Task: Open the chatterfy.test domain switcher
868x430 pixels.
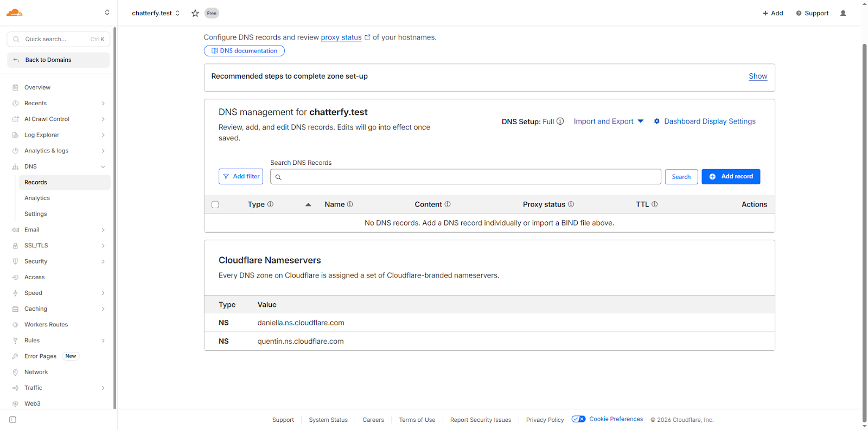Action: tap(156, 13)
